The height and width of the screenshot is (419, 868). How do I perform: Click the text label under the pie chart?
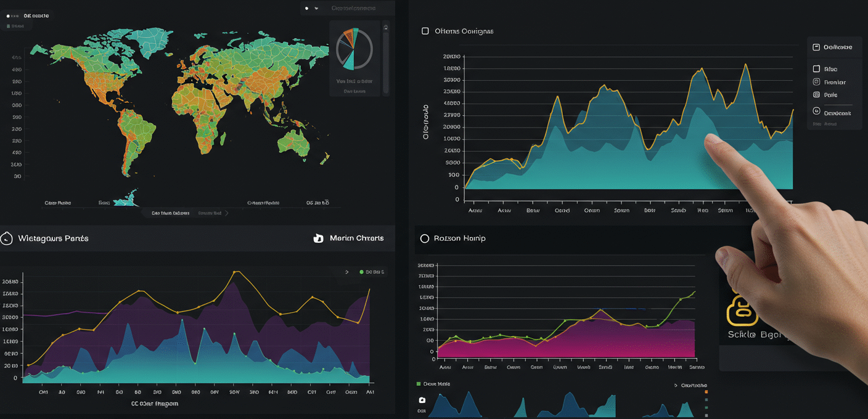354,81
